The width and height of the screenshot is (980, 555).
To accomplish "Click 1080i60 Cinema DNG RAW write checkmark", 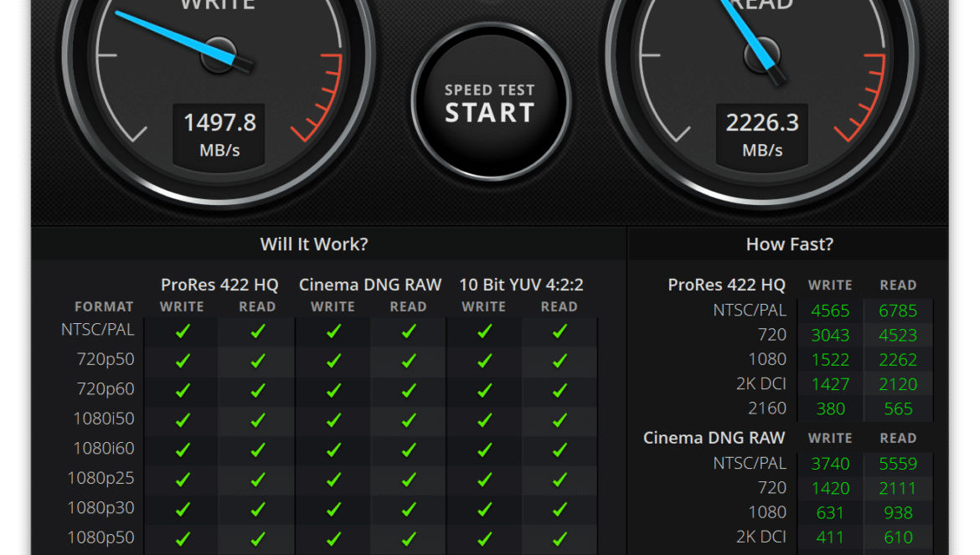I will click(x=333, y=450).
